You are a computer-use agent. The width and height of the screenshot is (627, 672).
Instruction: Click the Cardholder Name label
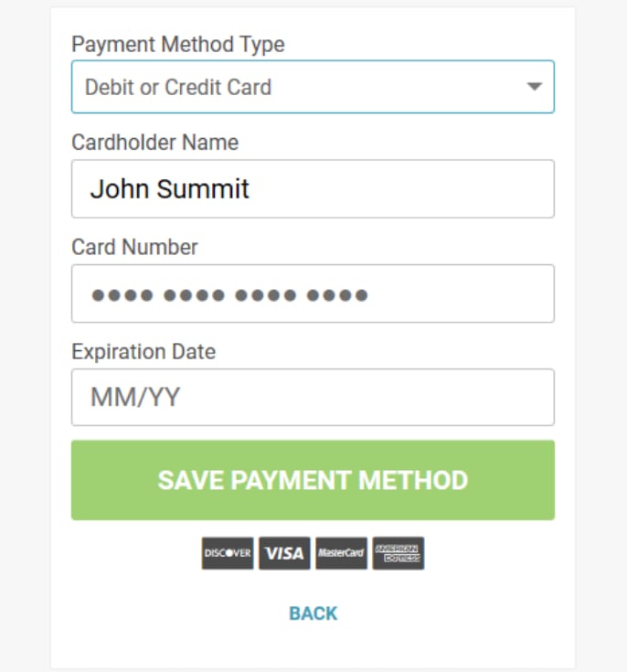click(x=154, y=143)
